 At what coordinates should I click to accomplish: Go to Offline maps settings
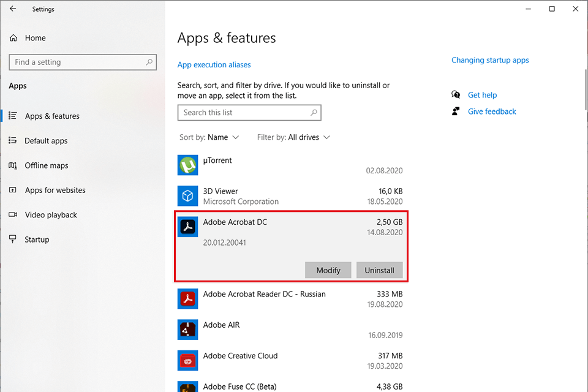[47, 165]
